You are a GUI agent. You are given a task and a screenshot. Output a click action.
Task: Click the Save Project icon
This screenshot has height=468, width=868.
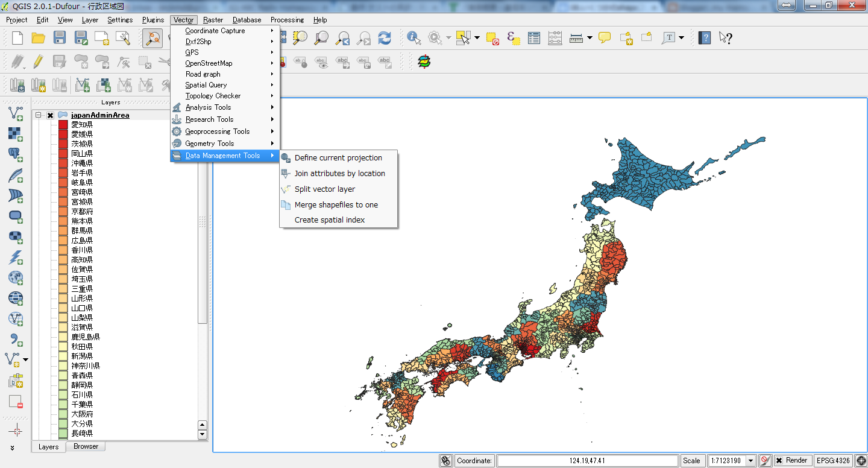59,38
